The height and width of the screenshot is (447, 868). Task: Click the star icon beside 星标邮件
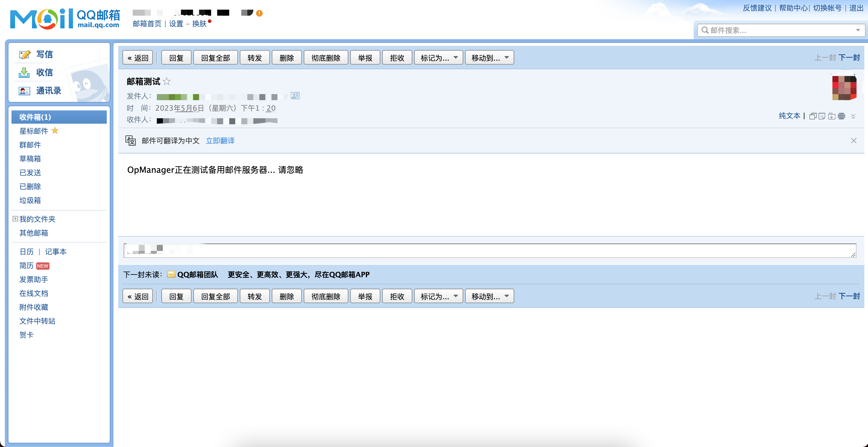pos(55,131)
